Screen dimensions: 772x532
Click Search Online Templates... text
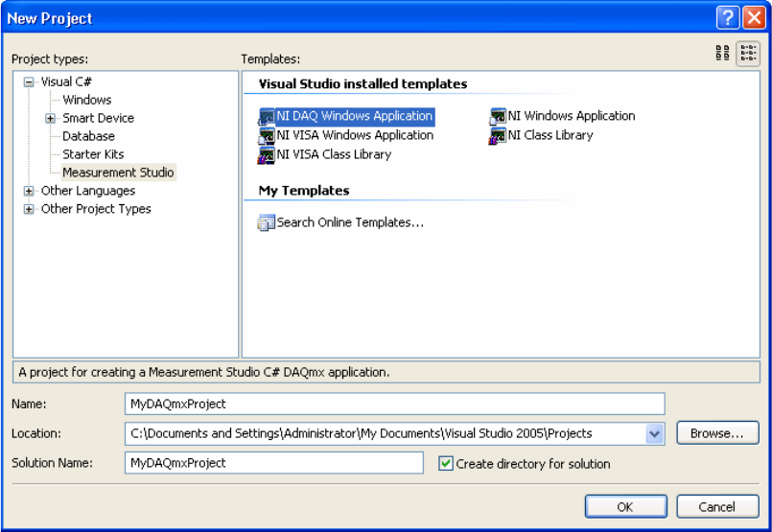[350, 222]
